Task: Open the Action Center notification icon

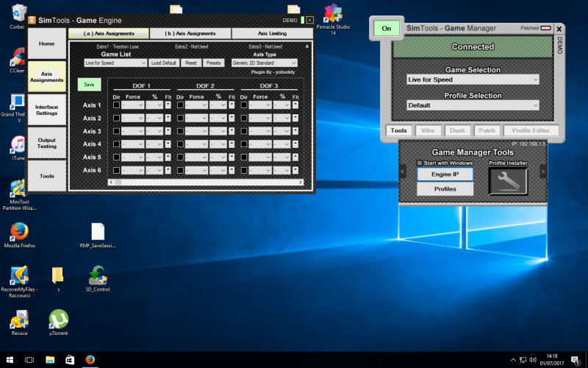Action: (x=576, y=360)
